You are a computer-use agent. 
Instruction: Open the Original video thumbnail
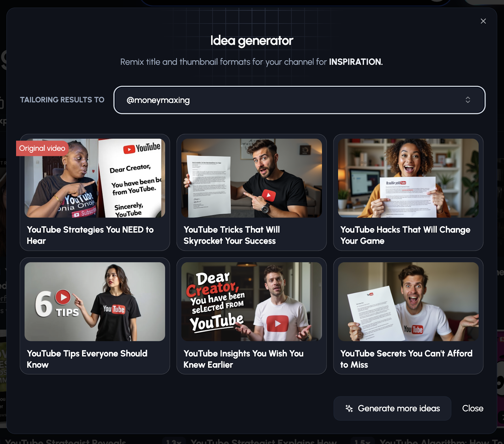(95, 178)
